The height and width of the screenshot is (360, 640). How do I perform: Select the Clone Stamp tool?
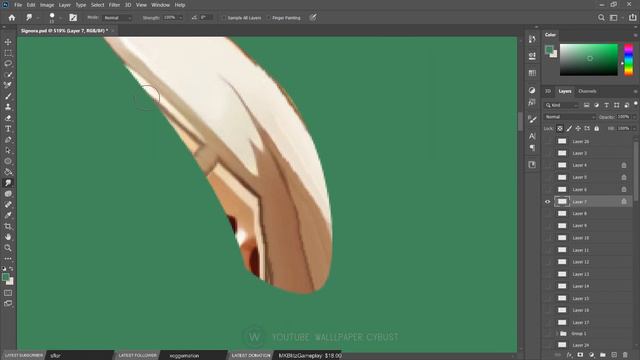pyautogui.click(x=8, y=107)
